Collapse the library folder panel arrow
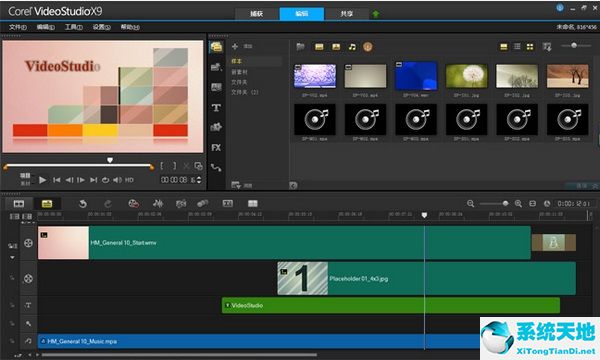This screenshot has width=600, height=360. pyautogui.click(x=293, y=186)
